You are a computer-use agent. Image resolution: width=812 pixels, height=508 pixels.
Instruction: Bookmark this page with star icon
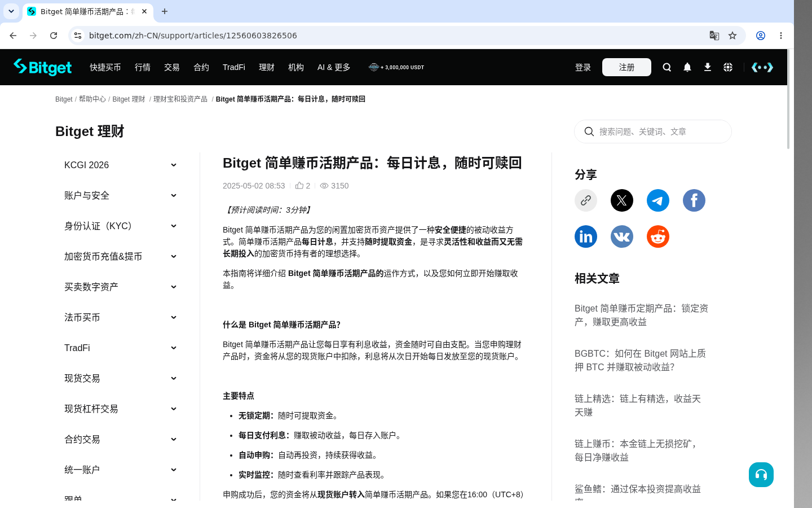click(732, 36)
